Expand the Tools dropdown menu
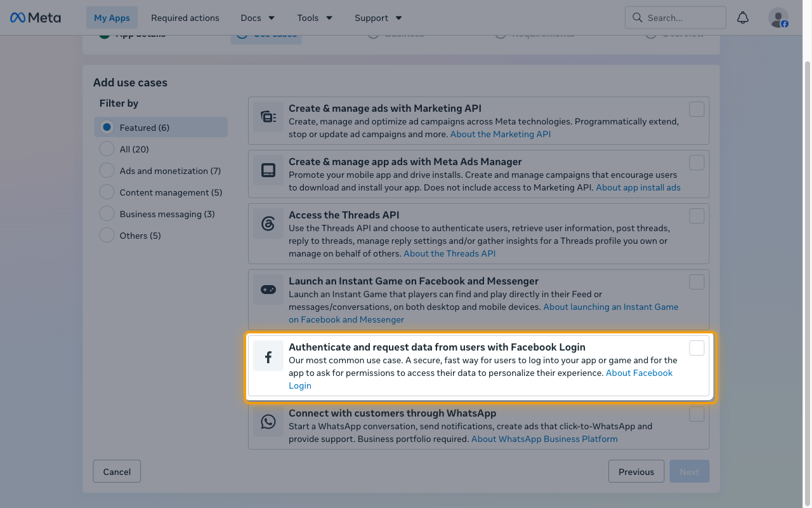812x508 pixels. pyautogui.click(x=315, y=18)
